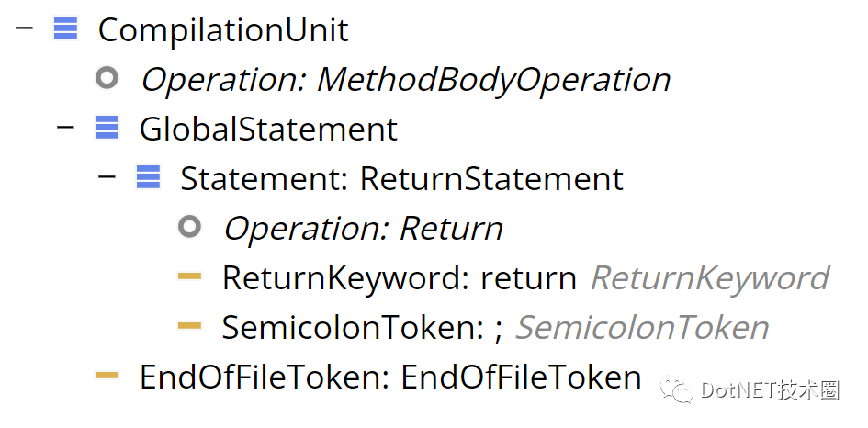Collapse the CompilationUnit tree node
Screen dimensions: 868x428
[x=25, y=28]
